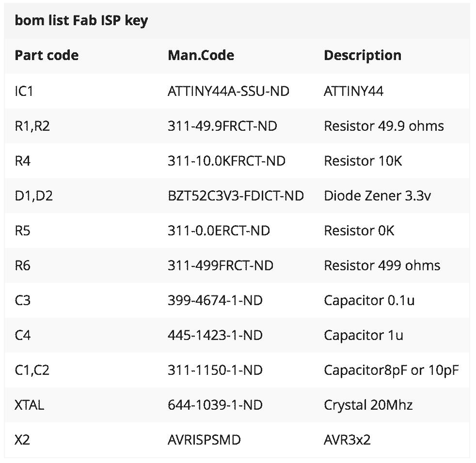The image size is (476, 463).
Task: Click the C1,C2 part code cell
Action: 32,370
